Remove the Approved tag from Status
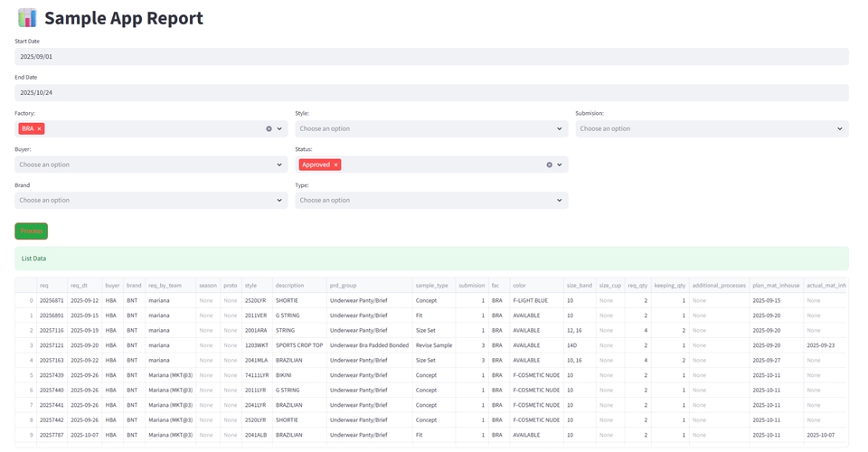Screen dimensions: 868x452 tap(335, 165)
